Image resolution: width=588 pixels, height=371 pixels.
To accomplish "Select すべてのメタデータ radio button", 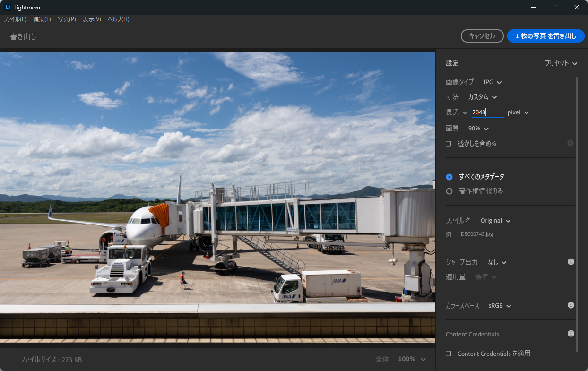I will click(450, 177).
